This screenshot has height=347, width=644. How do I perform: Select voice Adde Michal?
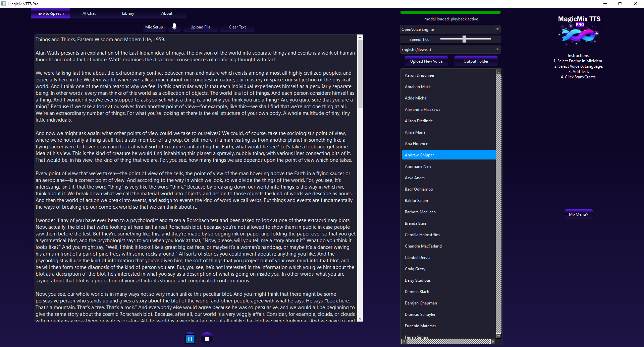tap(449, 98)
